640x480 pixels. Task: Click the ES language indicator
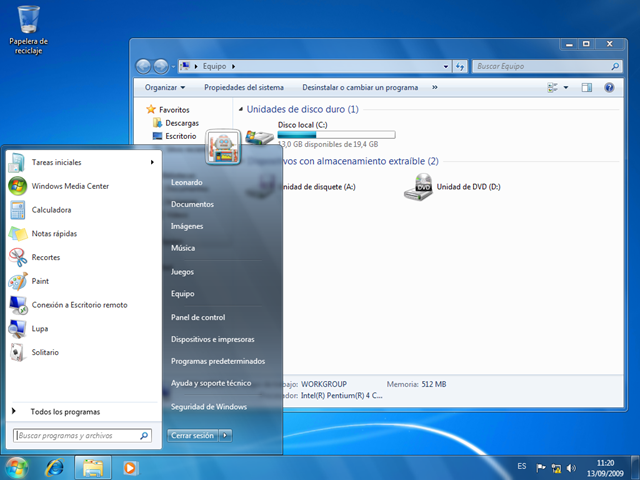(522, 466)
